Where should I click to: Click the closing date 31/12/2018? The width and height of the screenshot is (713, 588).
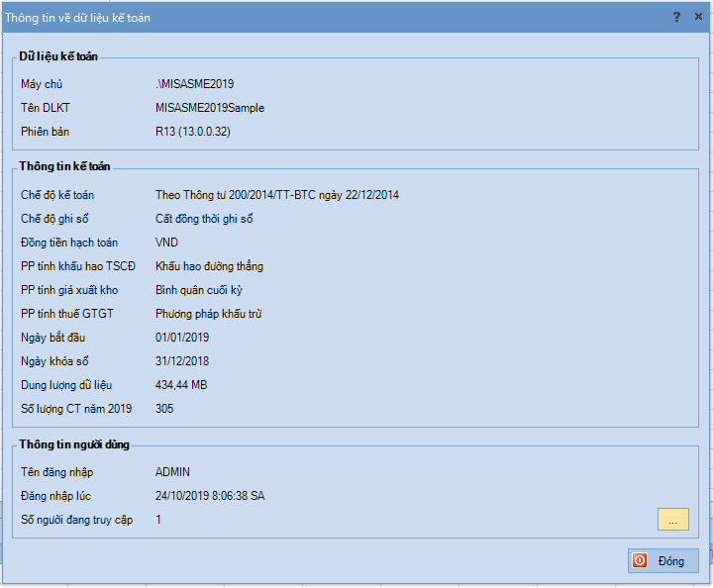click(x=182, y=361)
